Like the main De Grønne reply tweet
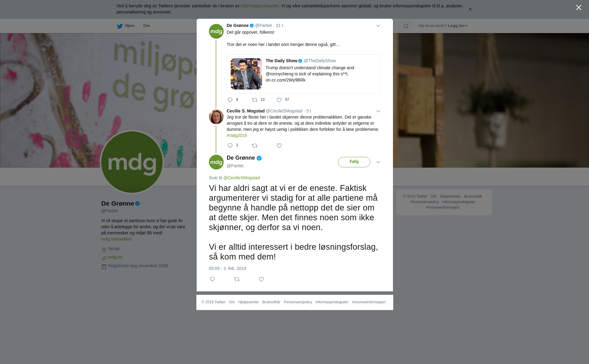This screenshot has height=364, width=589. pyautogui.click(x=261, y=279)
